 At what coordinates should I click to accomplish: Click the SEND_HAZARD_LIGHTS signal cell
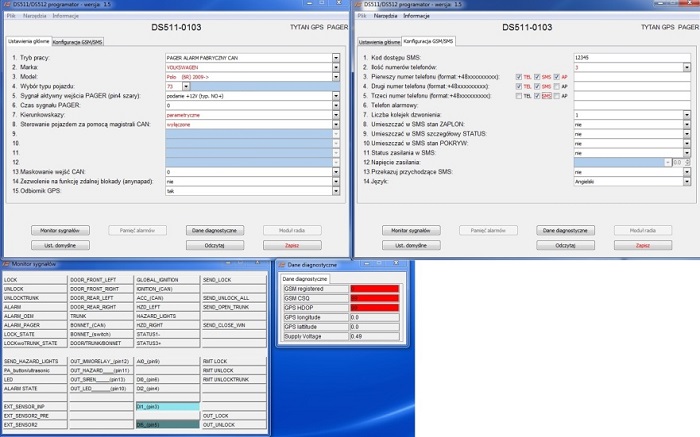pos(34,360)
